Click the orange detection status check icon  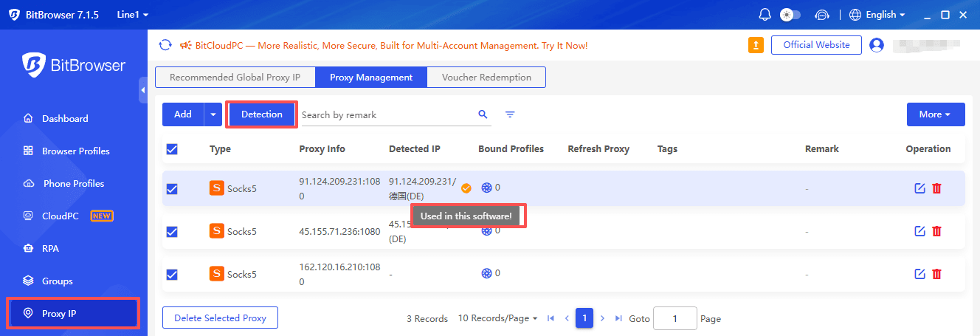(x=466, y=188)
